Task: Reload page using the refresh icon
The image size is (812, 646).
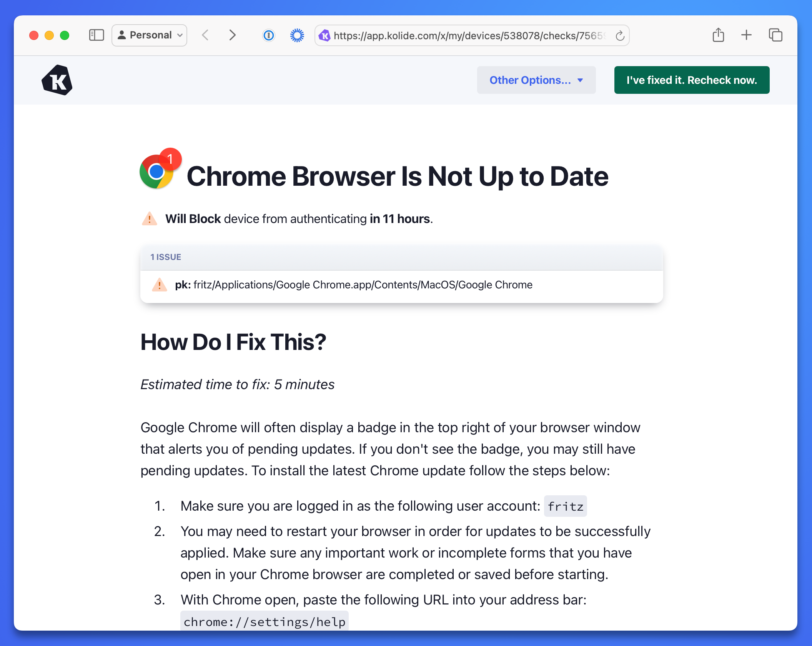Action: (x=620, y=36)
